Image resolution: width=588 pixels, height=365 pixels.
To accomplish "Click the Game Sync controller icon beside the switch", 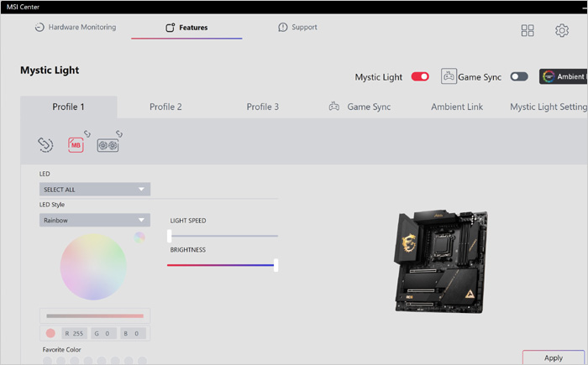I will click(449, 76).
